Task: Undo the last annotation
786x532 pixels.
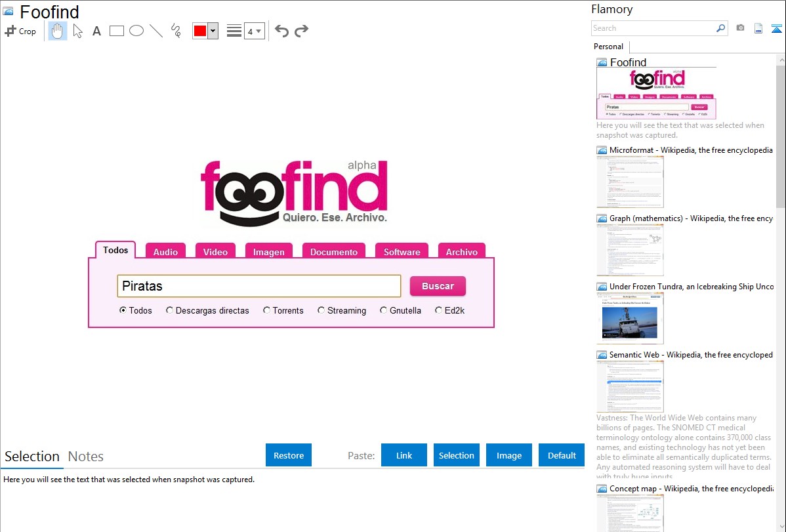Action: [x=281, y=31]
